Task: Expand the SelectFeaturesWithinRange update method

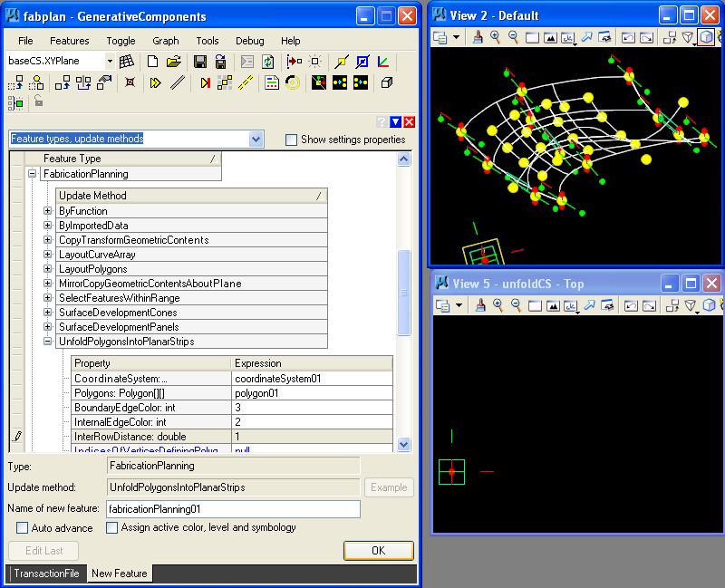Action: coord(47,298)
